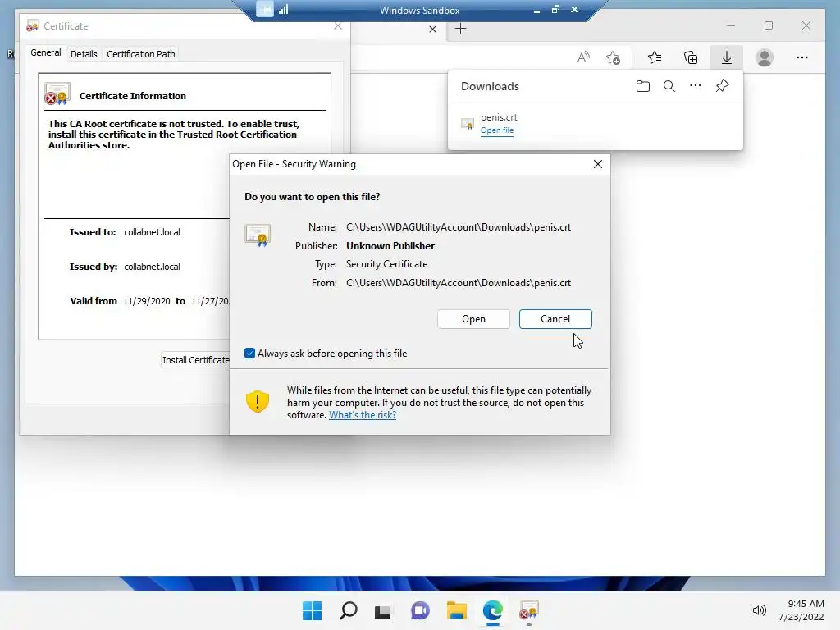This screenshot has width=840, height=630.
Task: Open clock and date 9:45 AM
Action: (801, 610)
